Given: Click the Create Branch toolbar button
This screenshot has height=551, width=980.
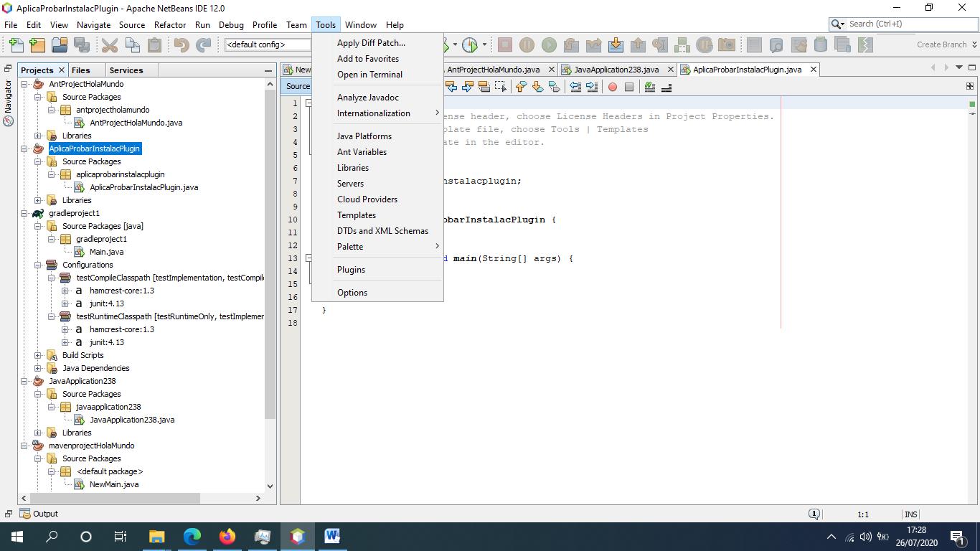Looking at the screenshot, I should [x=941, y=44].
